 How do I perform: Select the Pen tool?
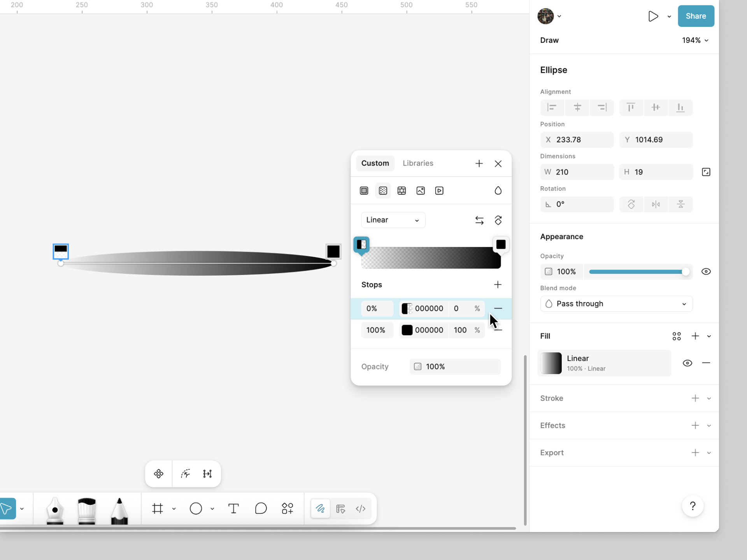(x=55, y=509)
